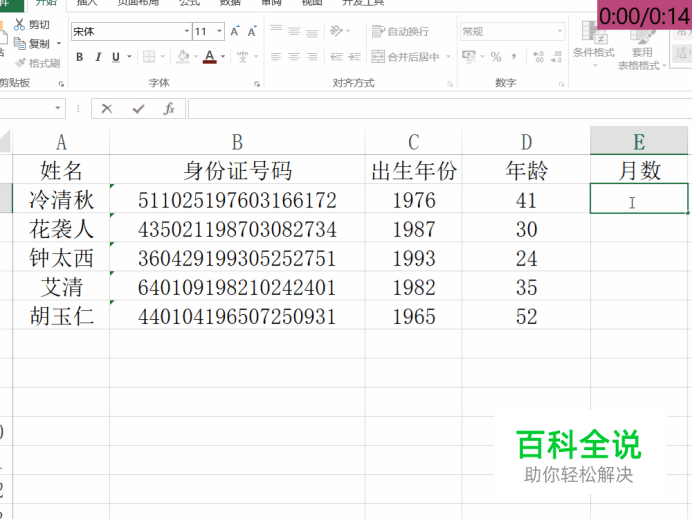Screen dimensions: 692x519
Task: Activate the Format Painter (格式刷)
Action: [37, 63]
